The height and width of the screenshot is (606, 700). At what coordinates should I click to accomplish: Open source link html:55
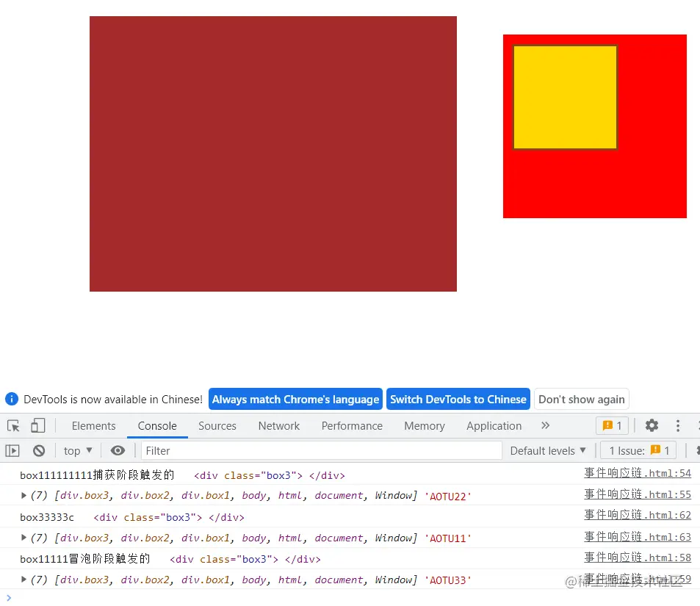tap(638, 494)
